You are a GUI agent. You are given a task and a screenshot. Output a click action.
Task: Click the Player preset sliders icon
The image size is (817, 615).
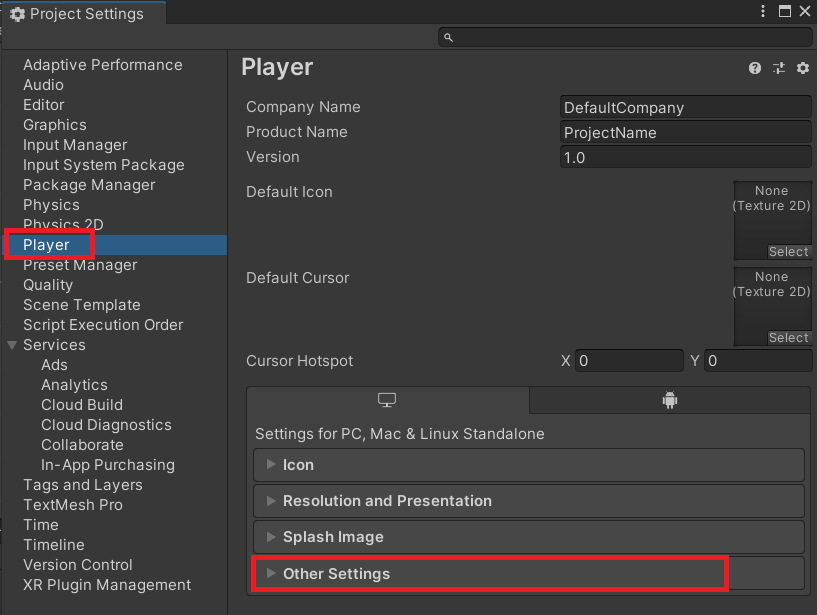click(x=779, y=68)
